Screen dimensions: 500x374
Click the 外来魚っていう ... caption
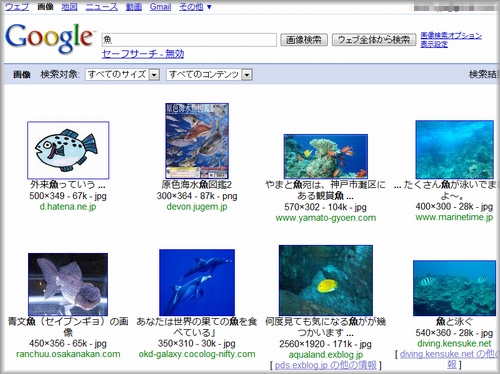pyautogui.click(x=68, y=184)
